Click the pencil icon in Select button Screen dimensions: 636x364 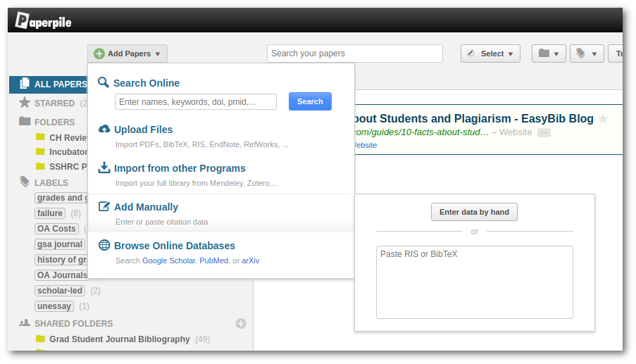470,53
